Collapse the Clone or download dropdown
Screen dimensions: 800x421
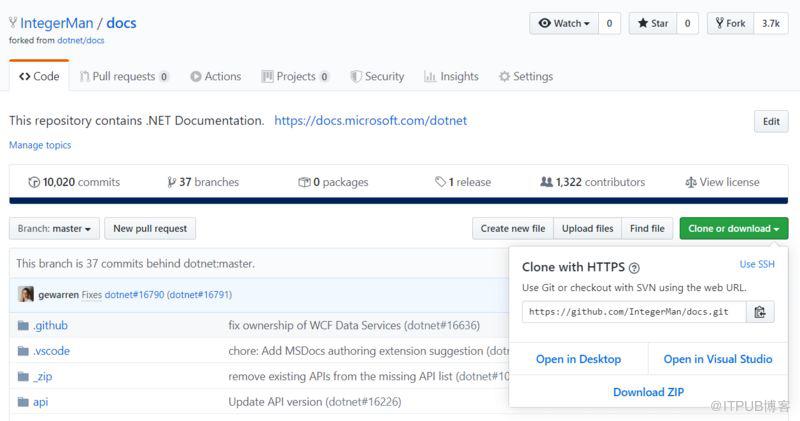pos(734,229)
